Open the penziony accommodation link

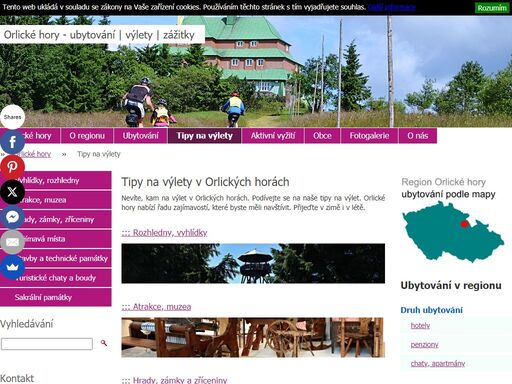(424, 344)
